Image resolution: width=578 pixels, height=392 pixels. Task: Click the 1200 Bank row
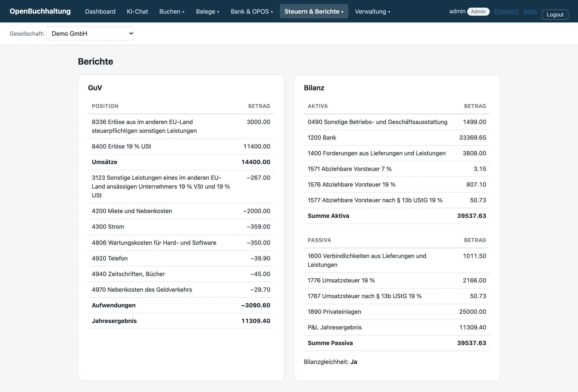pos(397,137)
